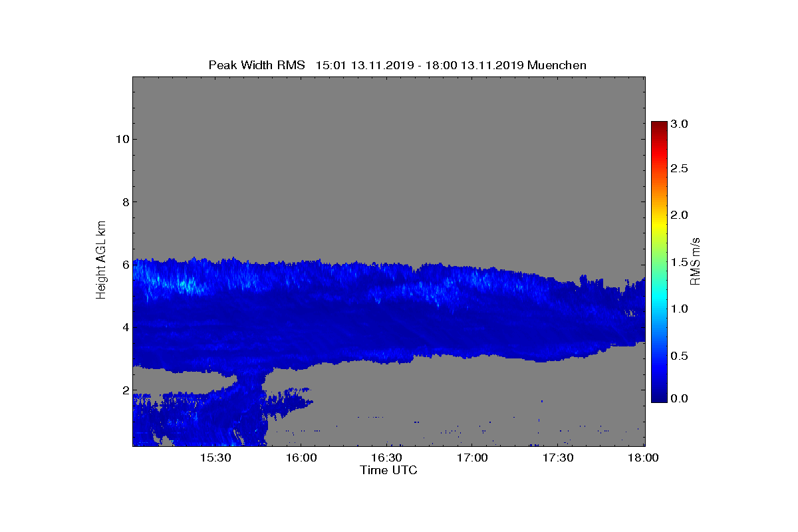Image resolution: width=798 pixels, height=532 pixels.
Task: Click the cyan high-RMS patch near 15:20
Action: click(186, 286)
